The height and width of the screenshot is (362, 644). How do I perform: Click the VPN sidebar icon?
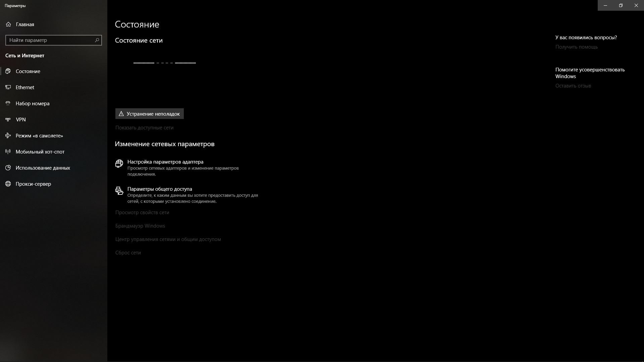pyautogui.click(x=8, y=119)
